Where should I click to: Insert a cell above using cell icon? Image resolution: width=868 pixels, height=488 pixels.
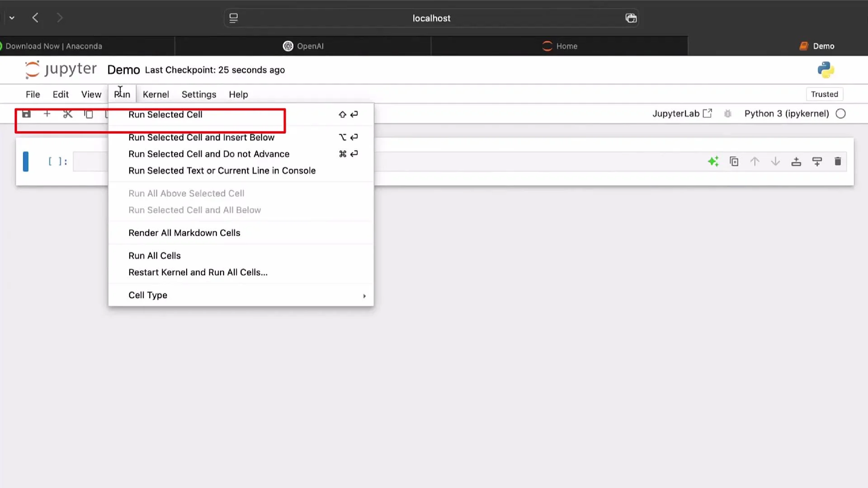coord(796,161)
